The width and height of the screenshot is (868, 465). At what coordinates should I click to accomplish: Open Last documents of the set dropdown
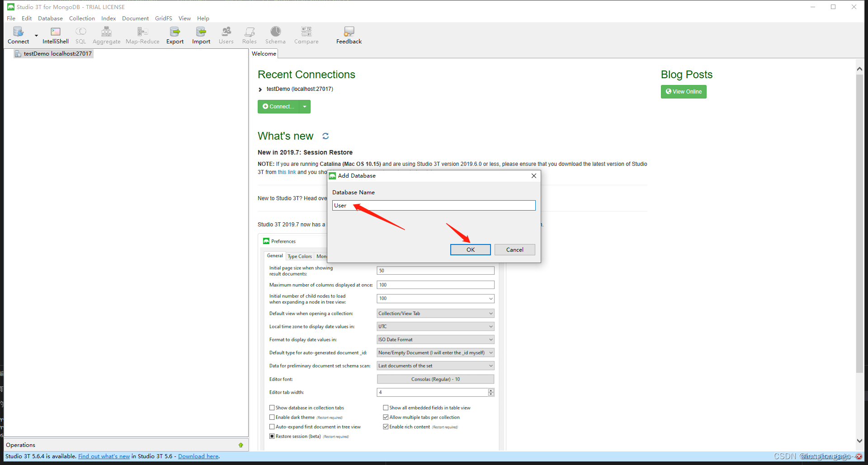click(x=435, y=366)
